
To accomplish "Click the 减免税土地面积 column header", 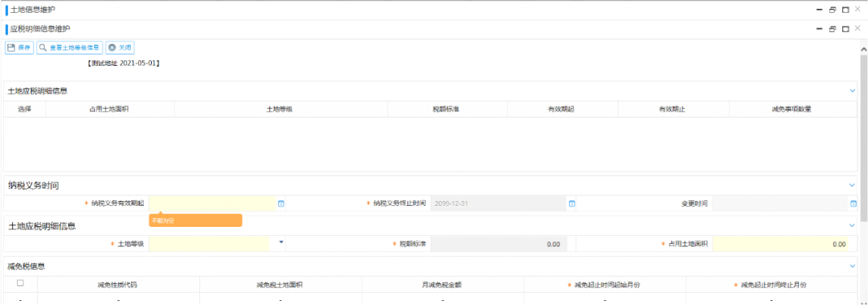I will [280, 285].
